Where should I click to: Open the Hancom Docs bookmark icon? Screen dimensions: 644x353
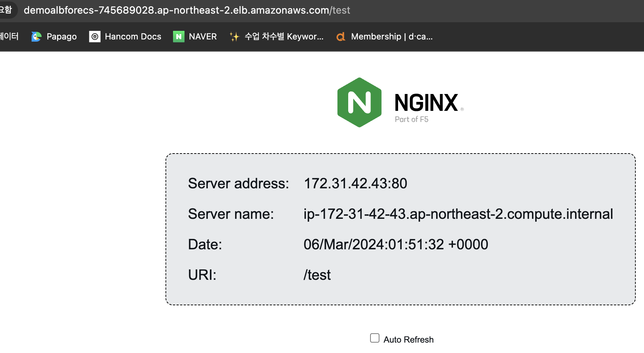tap(95, 37)
